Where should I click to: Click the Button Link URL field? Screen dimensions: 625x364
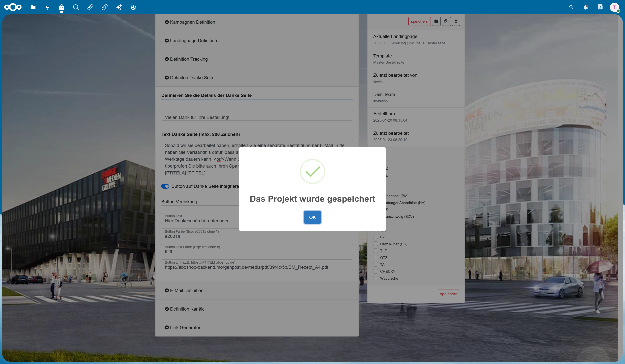pos(257,265)
